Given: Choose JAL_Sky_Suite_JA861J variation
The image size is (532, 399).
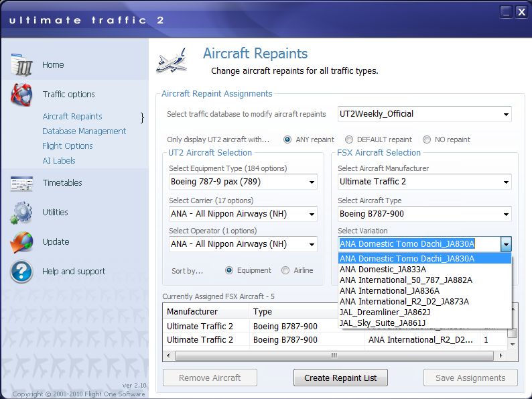Looking at the screenshot, I should click(425, 323).
